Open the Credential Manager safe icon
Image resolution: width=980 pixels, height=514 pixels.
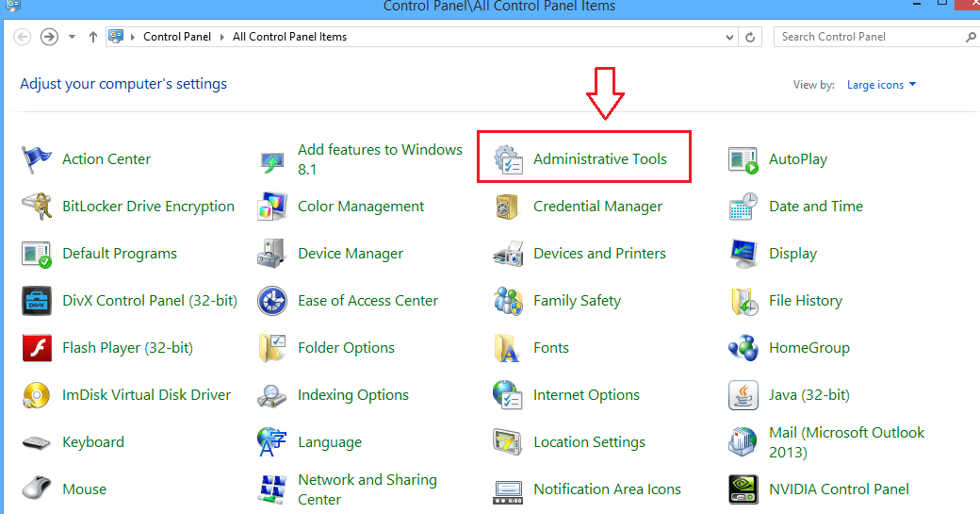[507, 207]
